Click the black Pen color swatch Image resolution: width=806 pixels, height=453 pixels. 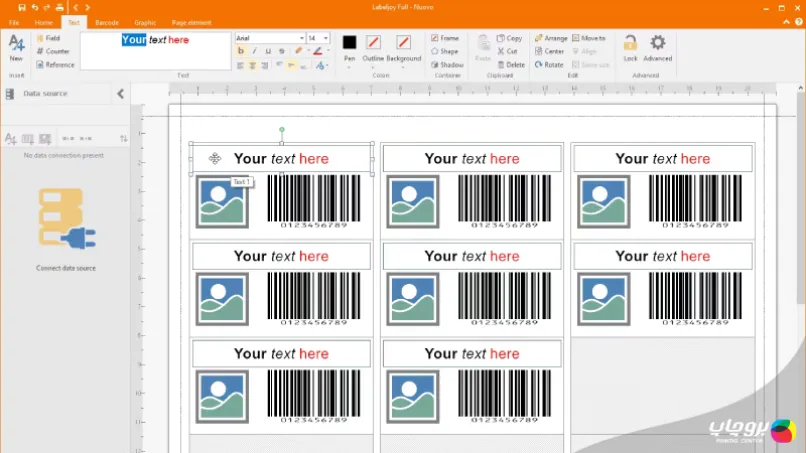350,42
